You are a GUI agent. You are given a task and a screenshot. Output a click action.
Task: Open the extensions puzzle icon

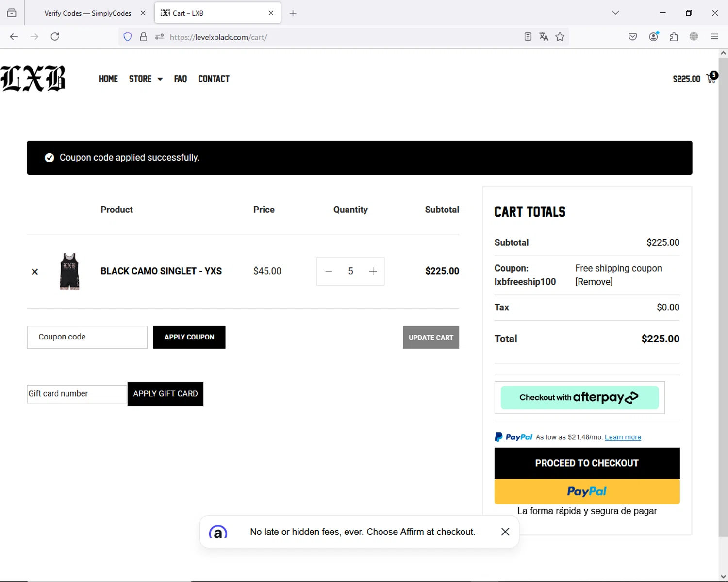click(674, 37)
